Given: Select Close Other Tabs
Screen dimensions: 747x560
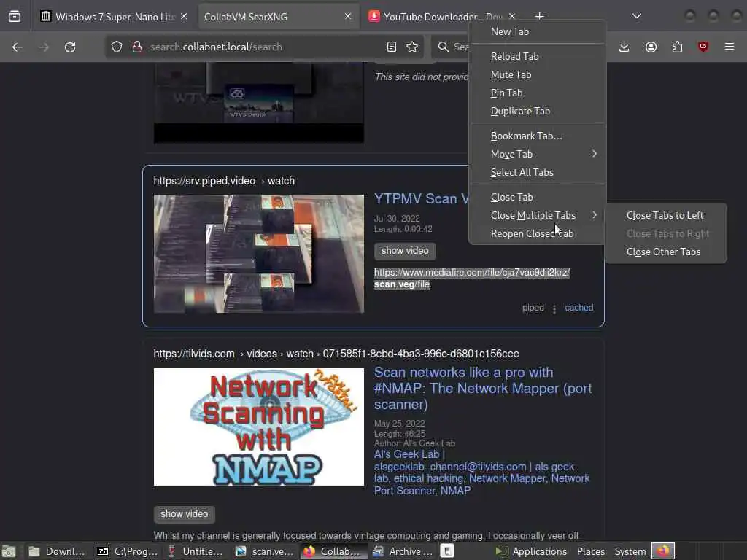Looking at the screenshot, I should coord(665,252).
